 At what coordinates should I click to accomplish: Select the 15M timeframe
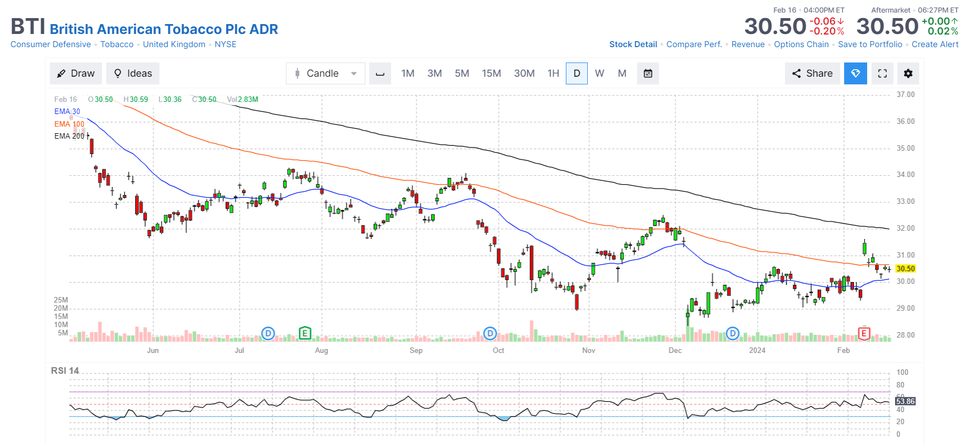click(x=491, y=73)
